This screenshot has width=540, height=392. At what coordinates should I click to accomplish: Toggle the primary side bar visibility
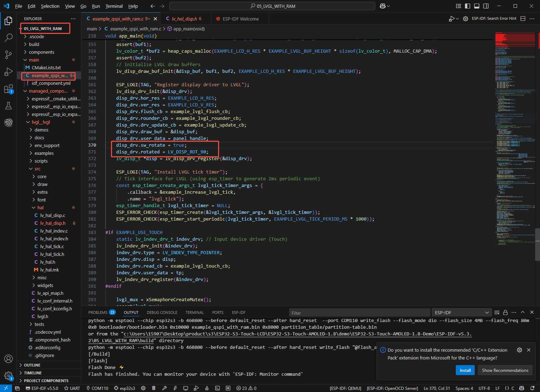coord(468,6)
